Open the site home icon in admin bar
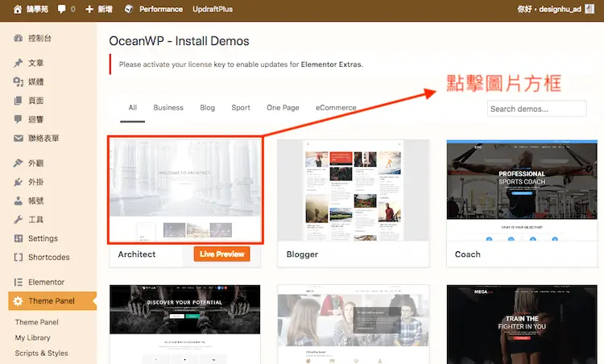The height and width of the screenshot is (364, 604). coord(18,9)
